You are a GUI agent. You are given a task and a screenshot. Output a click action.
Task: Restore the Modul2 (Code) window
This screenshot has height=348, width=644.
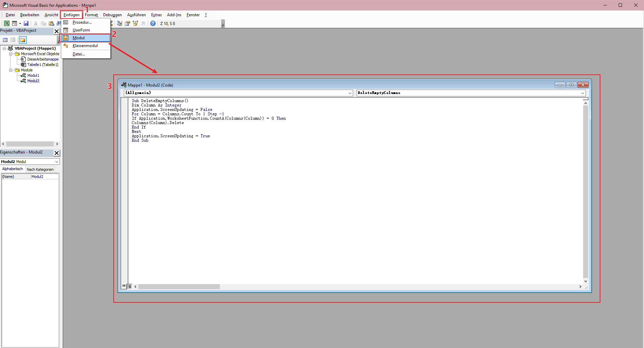tap(571, 85)
